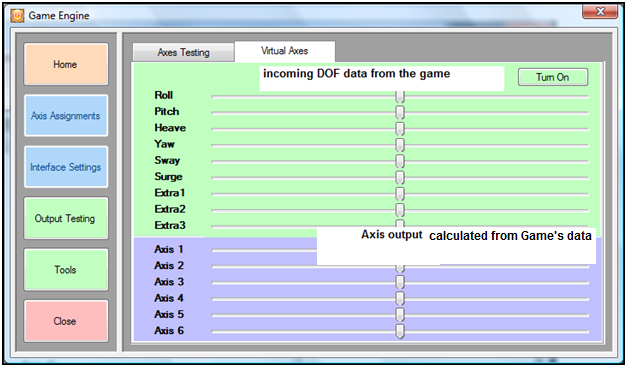Screen dimensions: 627x367
Task: Click the Axis 6 label
Action: (x=169, y=331)
